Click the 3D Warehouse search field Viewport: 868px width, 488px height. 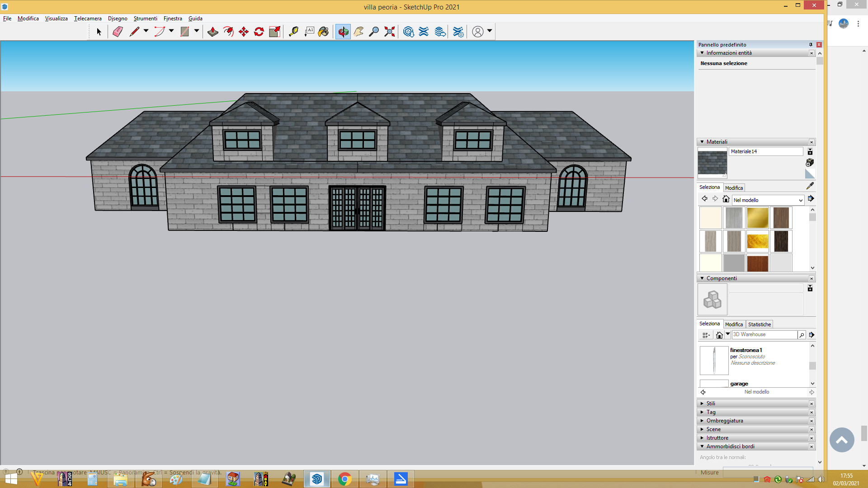(764, 334)
